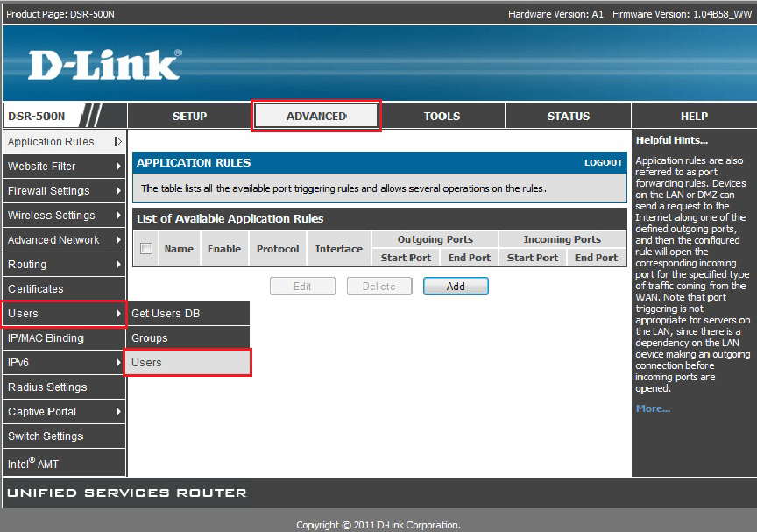Select Application Rules in the sidebar
This screenshot has height=532, width=757.
pos(64,141)
